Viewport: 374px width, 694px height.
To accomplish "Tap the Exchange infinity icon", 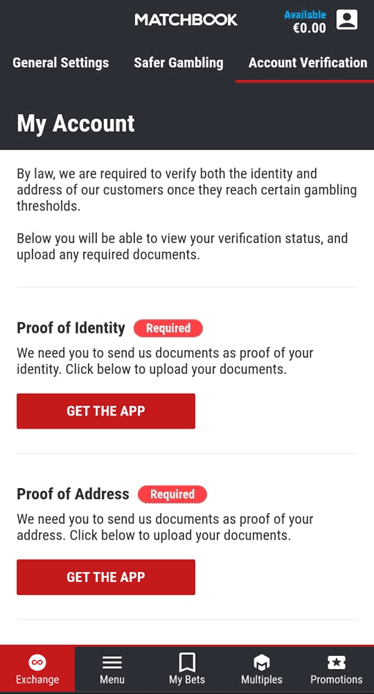I will click(x=37, y=663).
